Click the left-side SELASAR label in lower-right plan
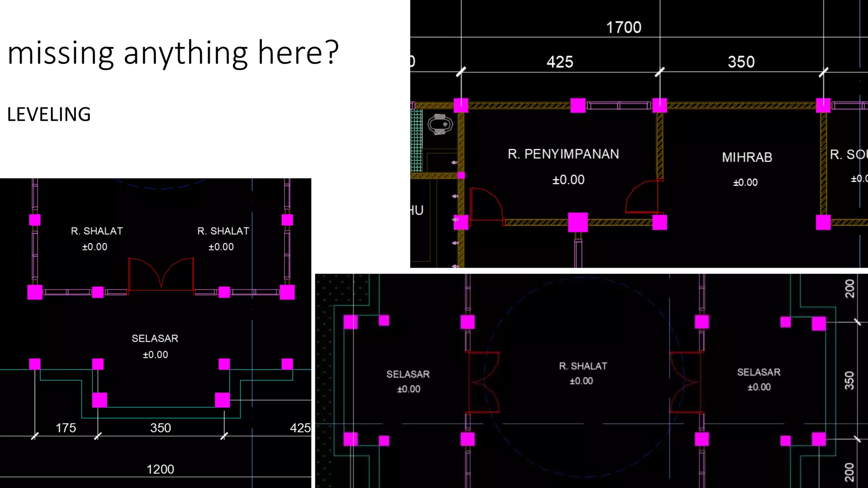868x488 pixels. [408, 374]
